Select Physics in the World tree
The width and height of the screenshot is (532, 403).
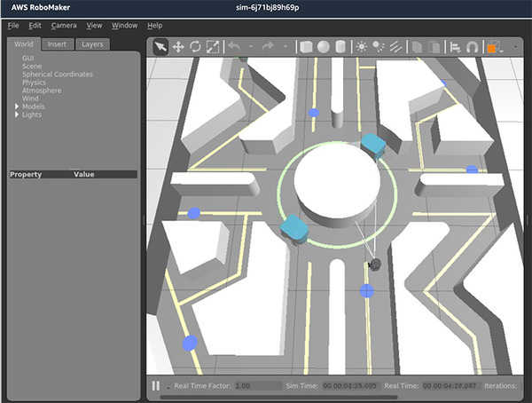(x=35, y=83)
